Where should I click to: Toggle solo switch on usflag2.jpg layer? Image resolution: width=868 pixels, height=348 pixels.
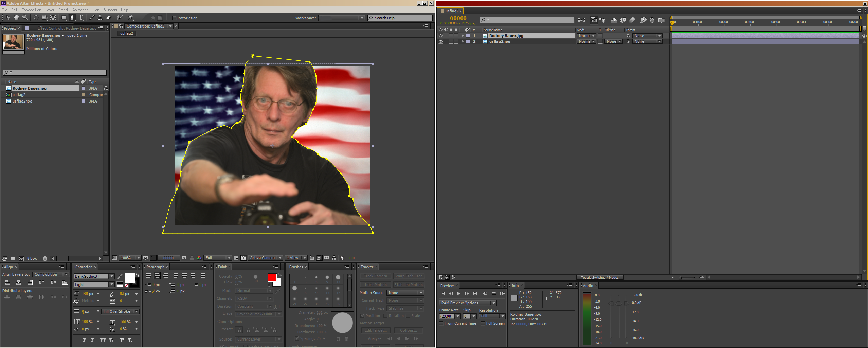451,41
